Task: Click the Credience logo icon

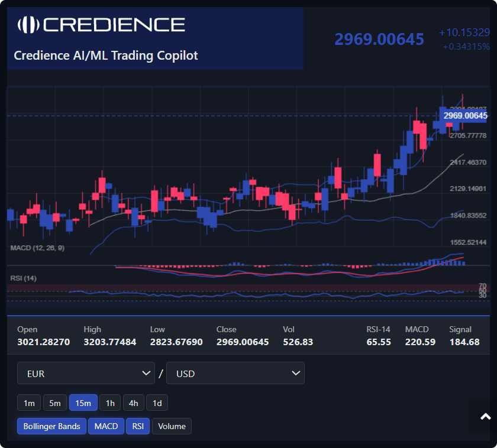Action: click(x=28, y=24)
